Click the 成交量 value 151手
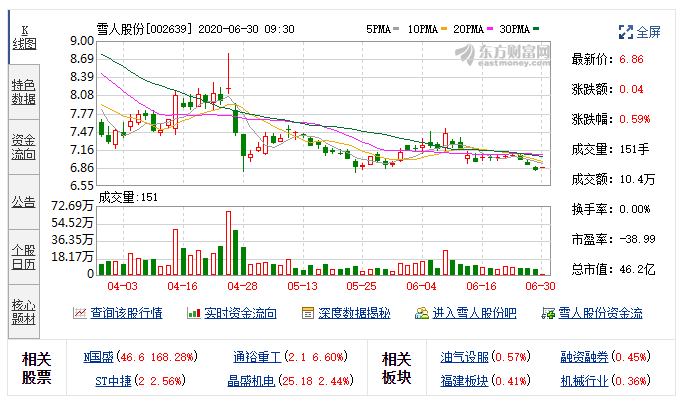This screenshot has height=405, width=688. [634, 149]
